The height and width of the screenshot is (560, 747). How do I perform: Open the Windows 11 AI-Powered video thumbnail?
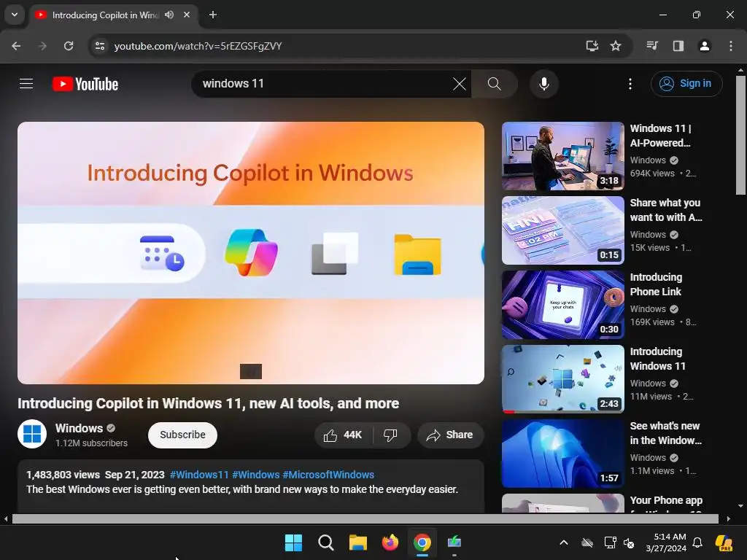[x=562, y=156]
